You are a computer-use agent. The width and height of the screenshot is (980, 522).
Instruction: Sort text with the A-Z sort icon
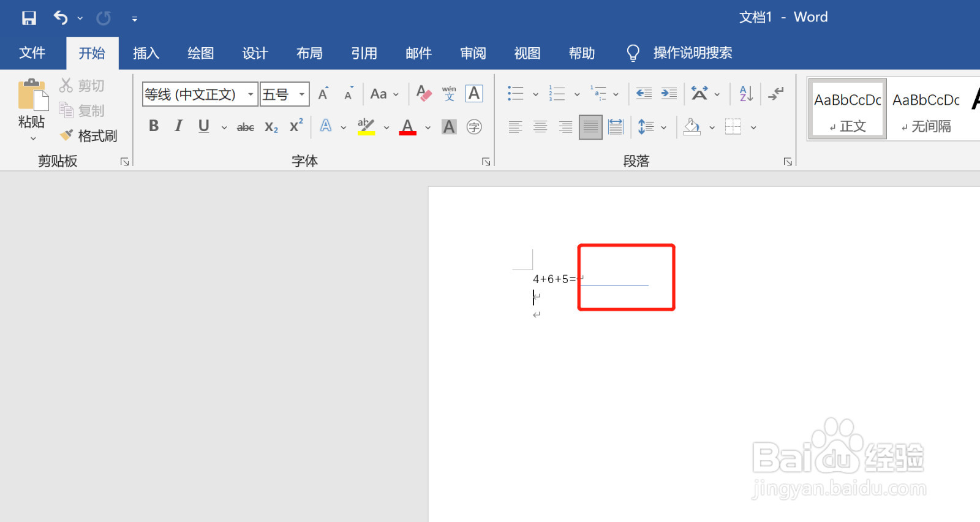pos(746,94)
